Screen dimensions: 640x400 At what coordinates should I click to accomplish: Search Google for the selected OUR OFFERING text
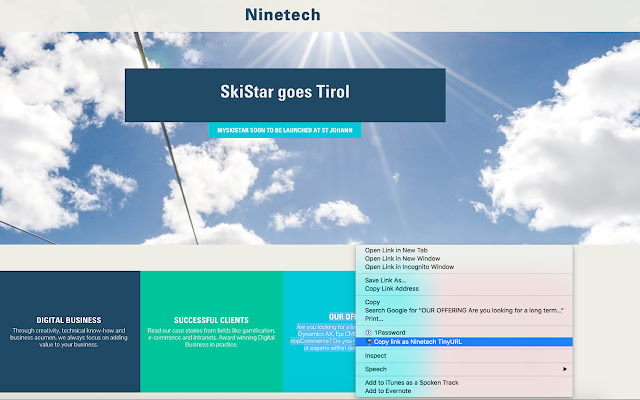click(x=464, y=310)
